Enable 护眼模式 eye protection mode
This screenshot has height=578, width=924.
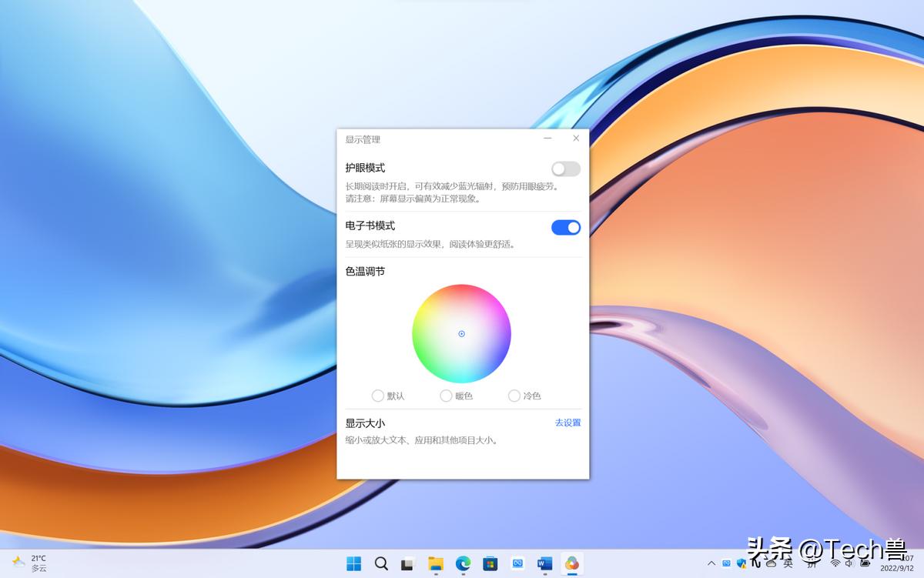[x=565, y=169]
